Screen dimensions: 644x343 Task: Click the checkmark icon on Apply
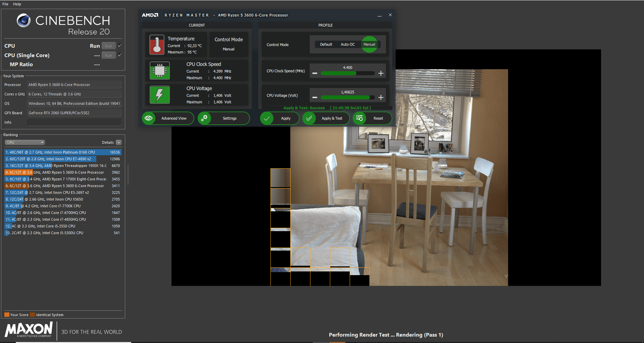click(x=267, y=118)
